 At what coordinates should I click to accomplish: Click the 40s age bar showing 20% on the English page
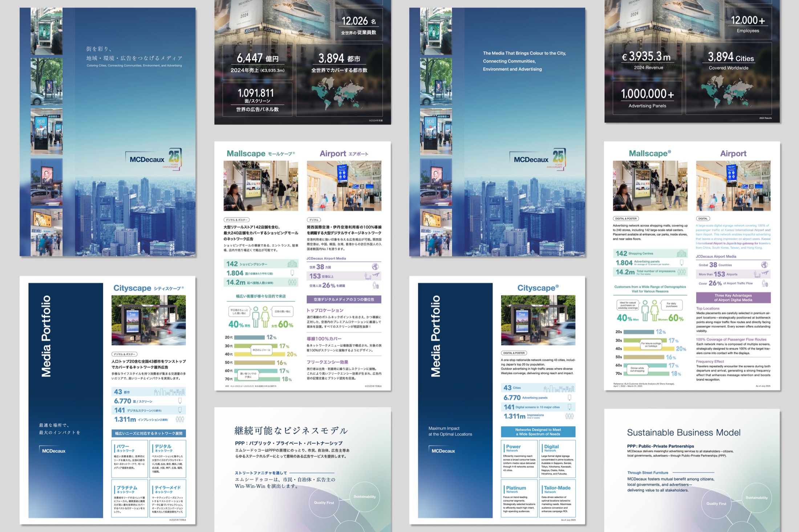(x=649, y=348)
